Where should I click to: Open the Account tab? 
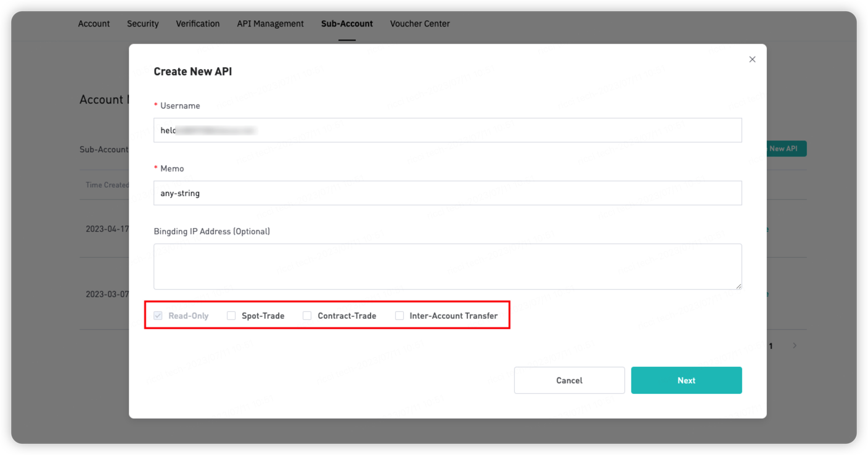(94, 23)
